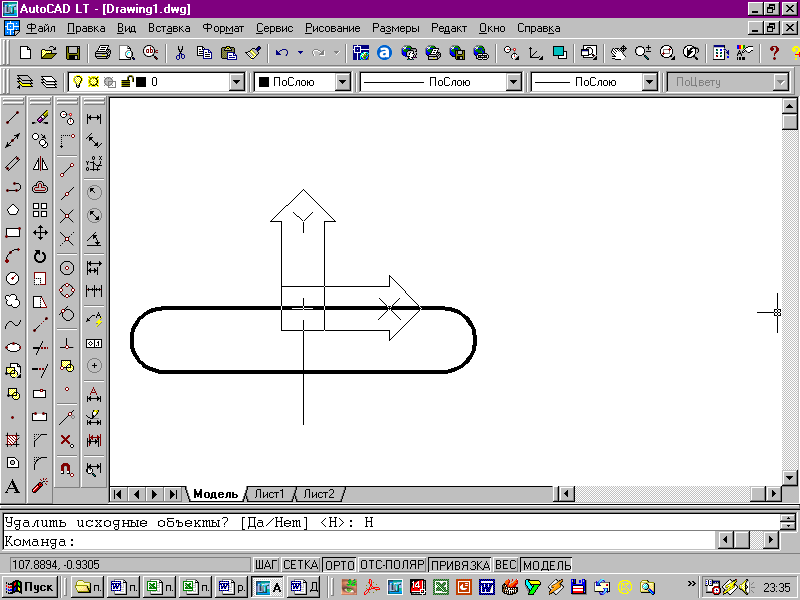
Task: Click the Open file icon
Action: point(48,53)
